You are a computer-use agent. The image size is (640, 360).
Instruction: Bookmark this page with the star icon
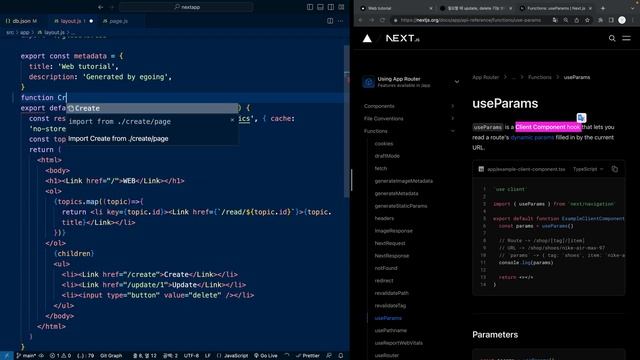[x=587, y=20]
